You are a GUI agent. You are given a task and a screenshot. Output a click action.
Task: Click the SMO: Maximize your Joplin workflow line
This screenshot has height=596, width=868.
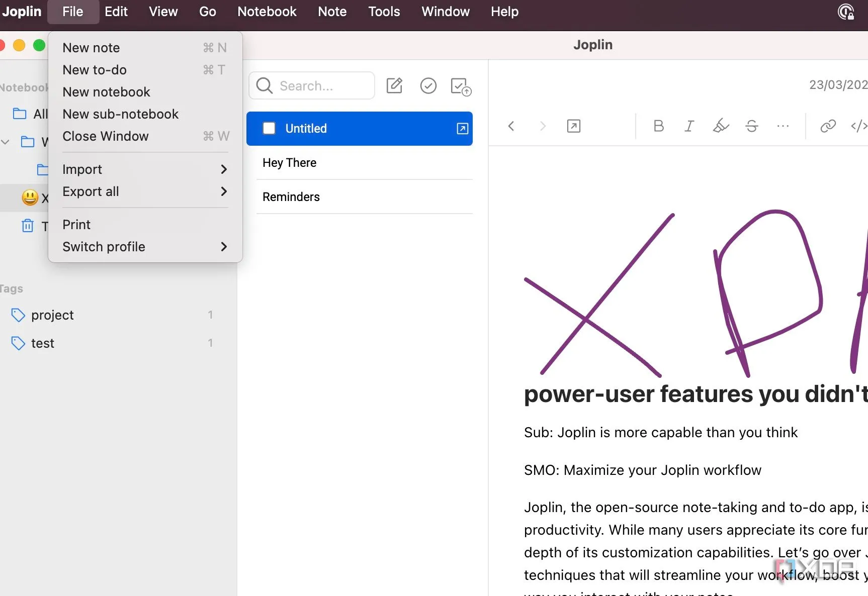tap(642, 470)
